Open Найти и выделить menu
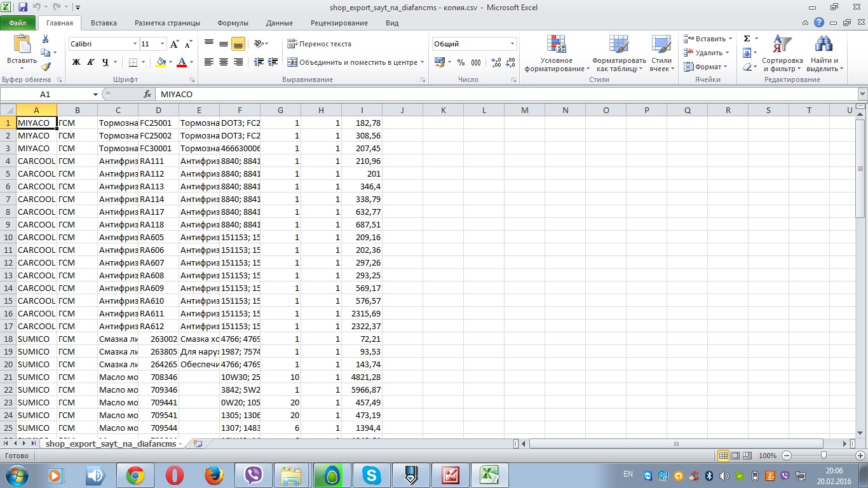 [824, 54]
